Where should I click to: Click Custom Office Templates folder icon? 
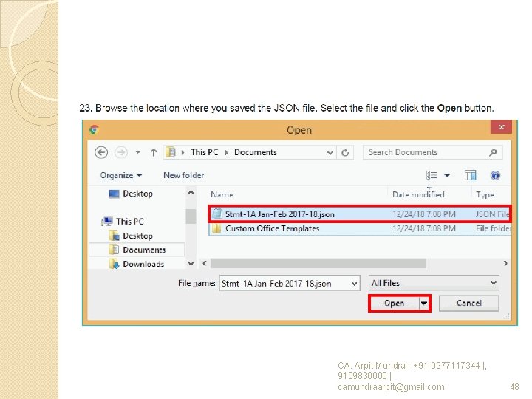pyautogui.click(x=216, y=228)
